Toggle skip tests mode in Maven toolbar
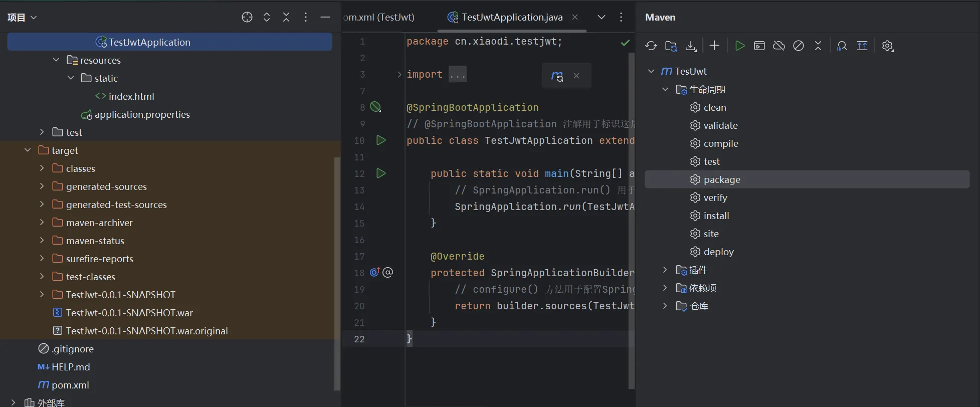Screen dimensions: 980x407 click(x=799, y=46)
